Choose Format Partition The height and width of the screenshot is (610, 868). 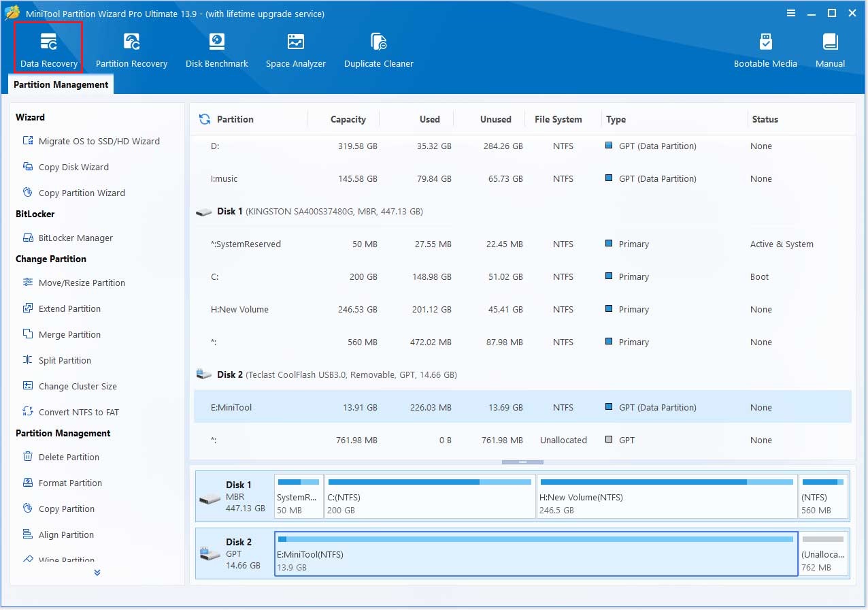coord(62,483)
